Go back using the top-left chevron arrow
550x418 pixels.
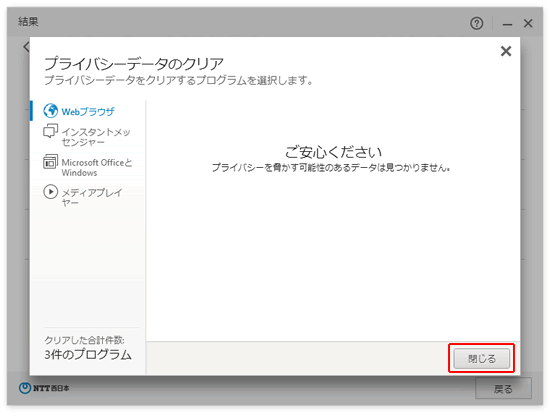tap(26, 47)
